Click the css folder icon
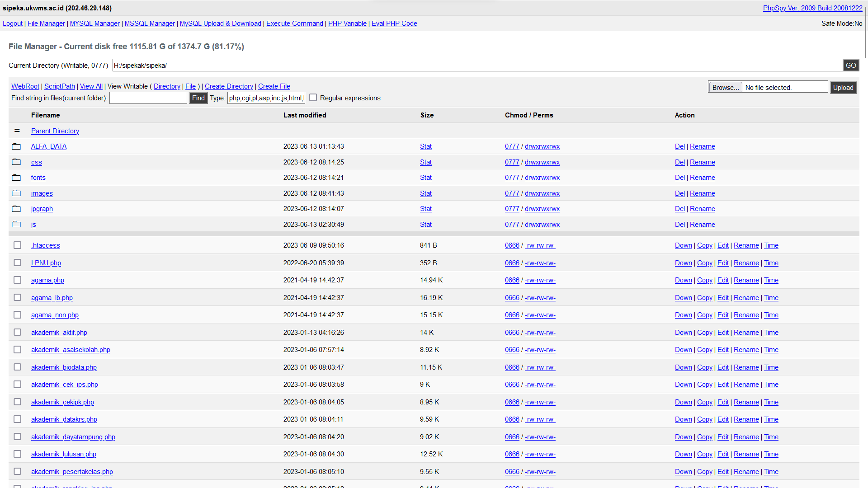This screenshot has height=488, width=868. (16, 162)
